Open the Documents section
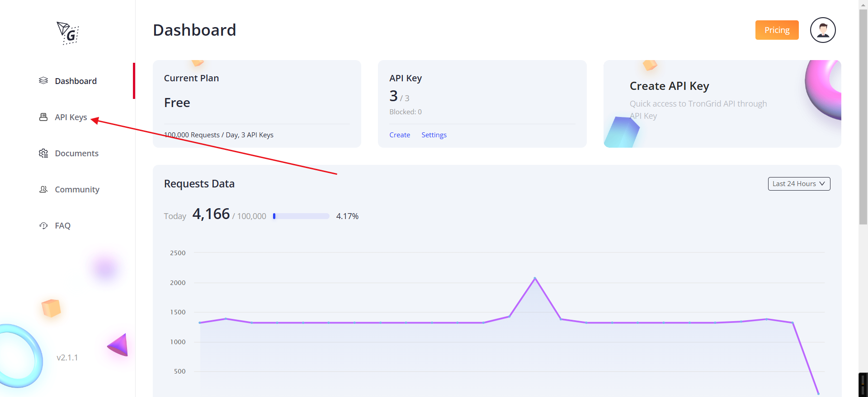This screenshot has height=397, width=868. point(76,153)
